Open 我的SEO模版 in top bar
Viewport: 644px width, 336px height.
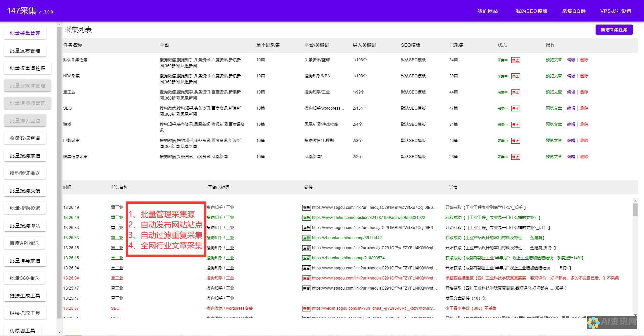pos(532,11)
